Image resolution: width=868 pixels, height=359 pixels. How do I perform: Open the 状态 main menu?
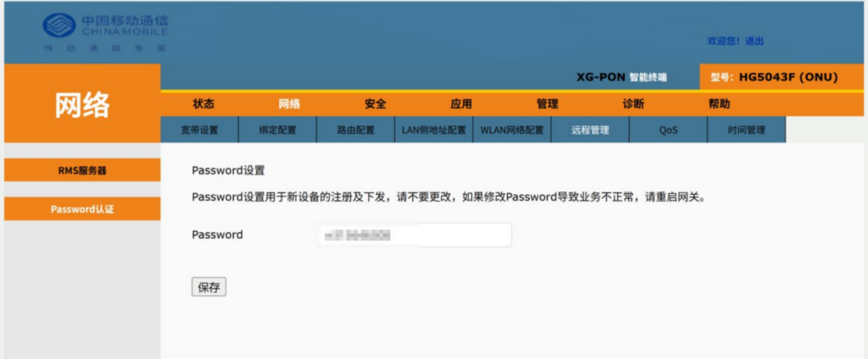click(x=203, y=104)
